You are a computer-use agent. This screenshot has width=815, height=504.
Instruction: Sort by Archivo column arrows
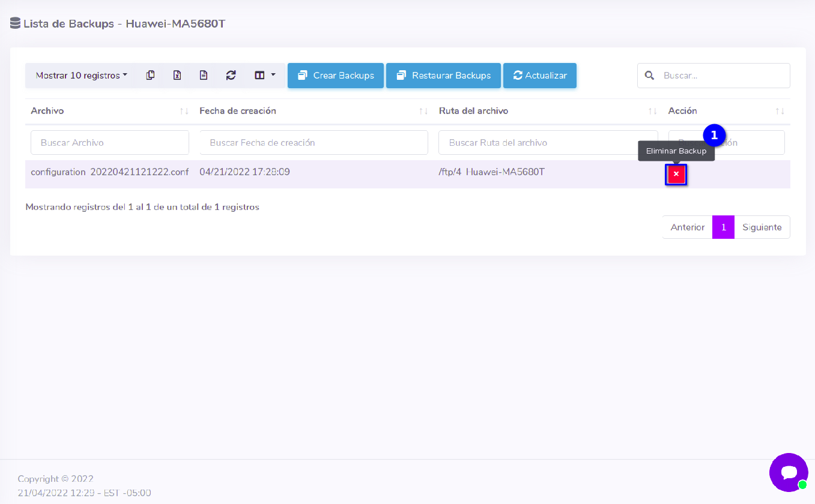184,111
